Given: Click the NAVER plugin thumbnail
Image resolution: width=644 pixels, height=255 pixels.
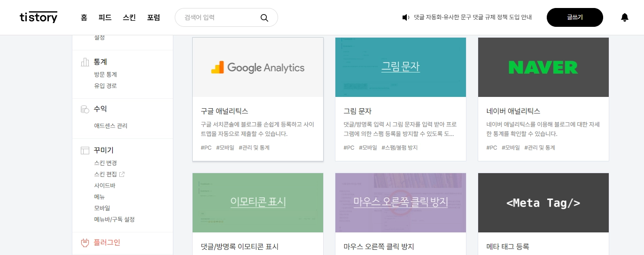Looking at the screenshot, I should (543, 67).
